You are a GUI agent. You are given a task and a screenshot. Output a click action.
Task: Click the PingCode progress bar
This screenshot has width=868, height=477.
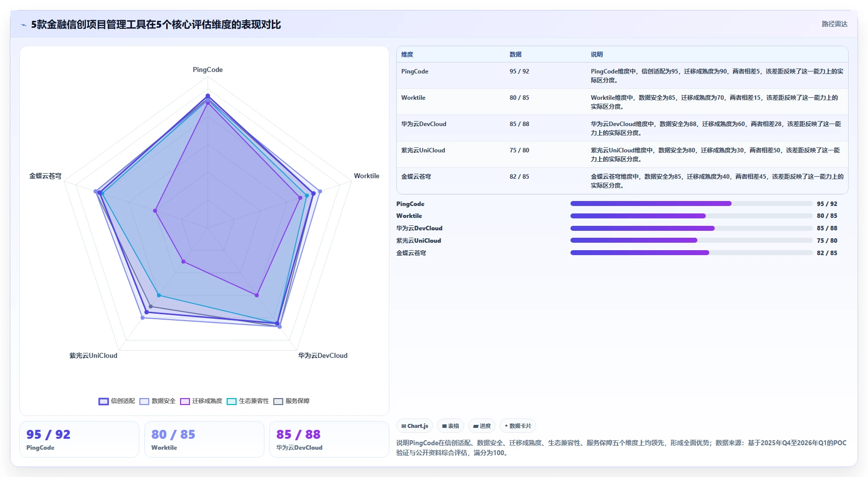coord(691,204)
